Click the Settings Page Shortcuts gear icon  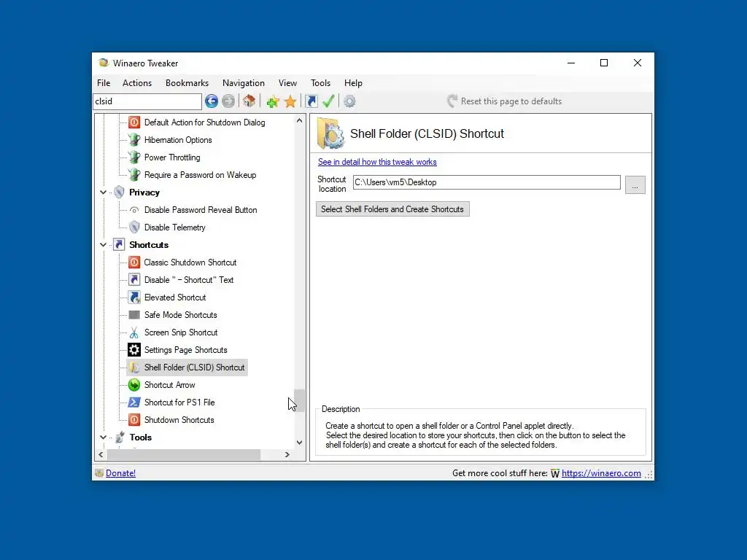pyautogui.click(x=134, y=350)
